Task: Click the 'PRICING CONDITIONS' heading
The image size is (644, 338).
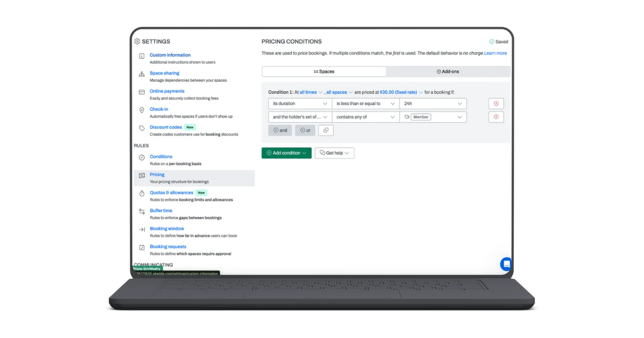Action: [x=292, y=41]
